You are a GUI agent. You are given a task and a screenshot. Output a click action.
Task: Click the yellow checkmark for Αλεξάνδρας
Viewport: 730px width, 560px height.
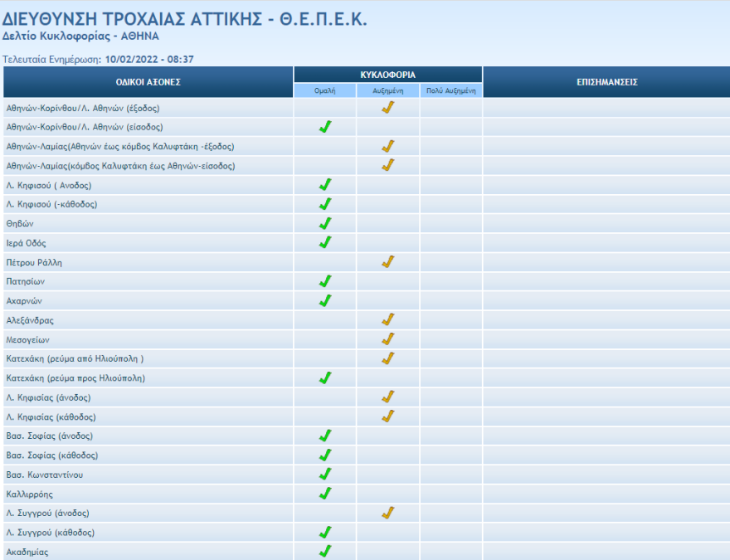[x=387, y=320]
